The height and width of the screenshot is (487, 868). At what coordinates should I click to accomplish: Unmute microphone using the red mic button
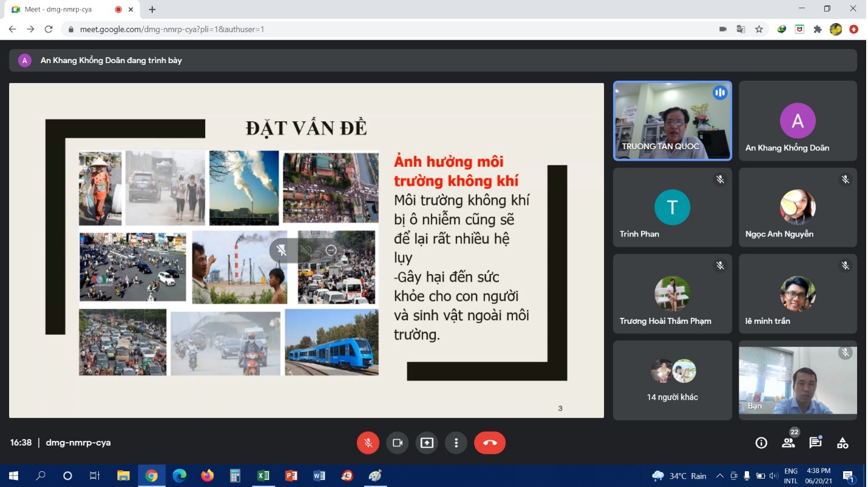click(x=368, y=443)
